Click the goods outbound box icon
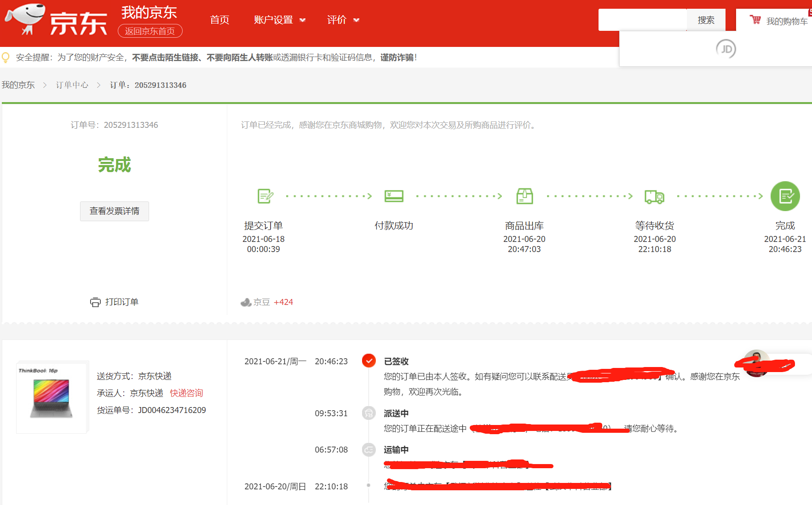Screen dimensions: 812x505 point(524,196)
